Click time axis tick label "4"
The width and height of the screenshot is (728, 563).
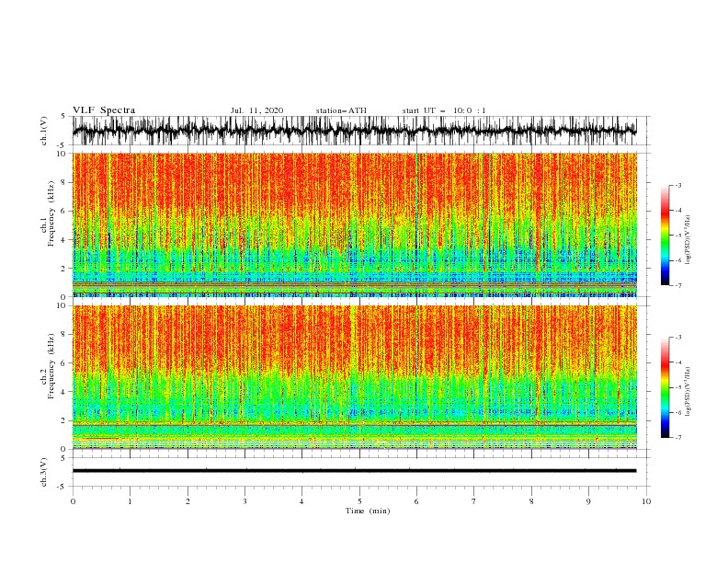302,501
